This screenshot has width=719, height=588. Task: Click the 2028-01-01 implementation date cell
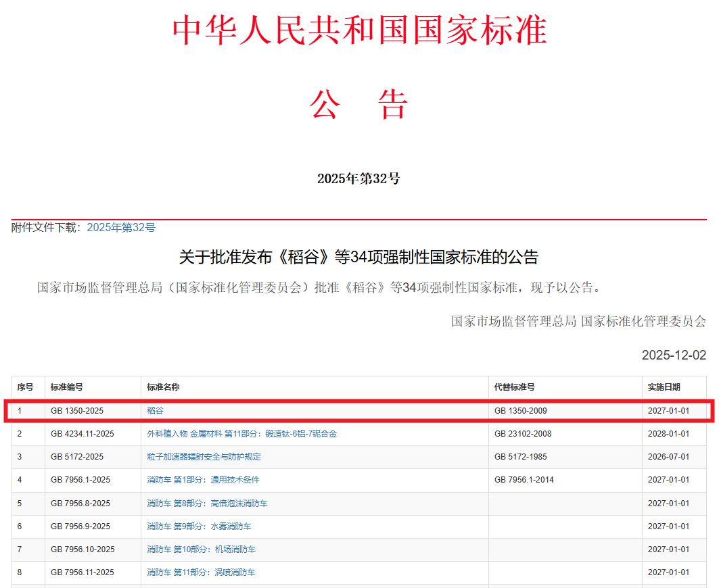click(668, 434)
